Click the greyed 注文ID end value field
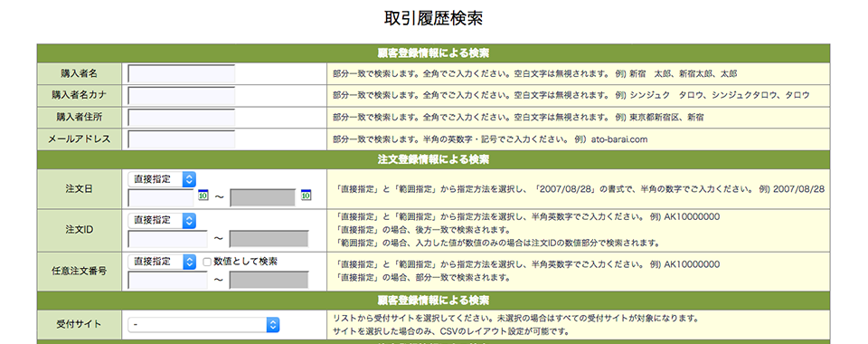The width and height of the screenshot is (868, 344). (269, 239)
